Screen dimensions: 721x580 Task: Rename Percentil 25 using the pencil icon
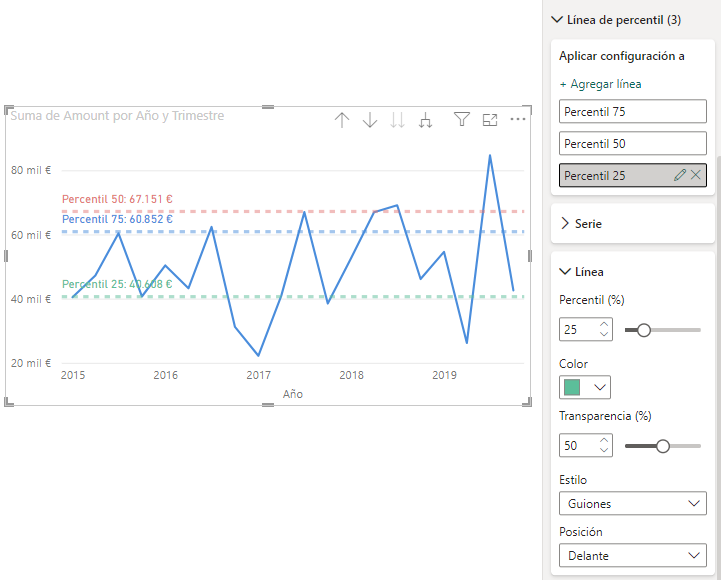(x=680, y=175)
